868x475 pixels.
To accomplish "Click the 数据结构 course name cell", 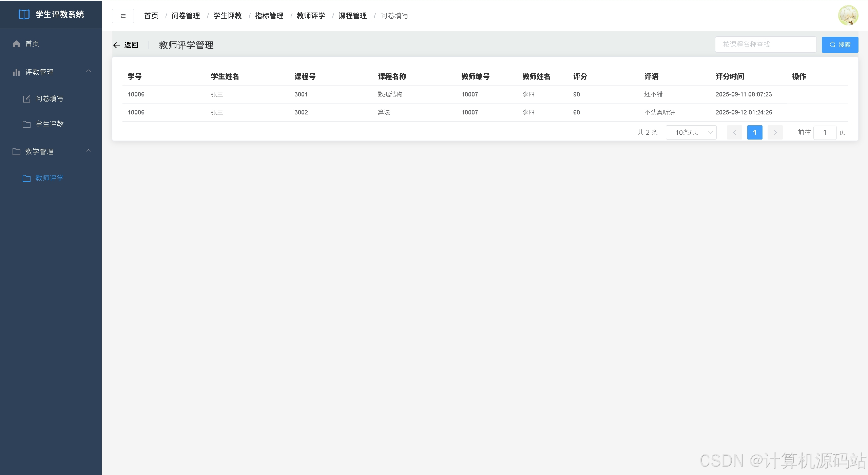I will (x=390, y=94).
